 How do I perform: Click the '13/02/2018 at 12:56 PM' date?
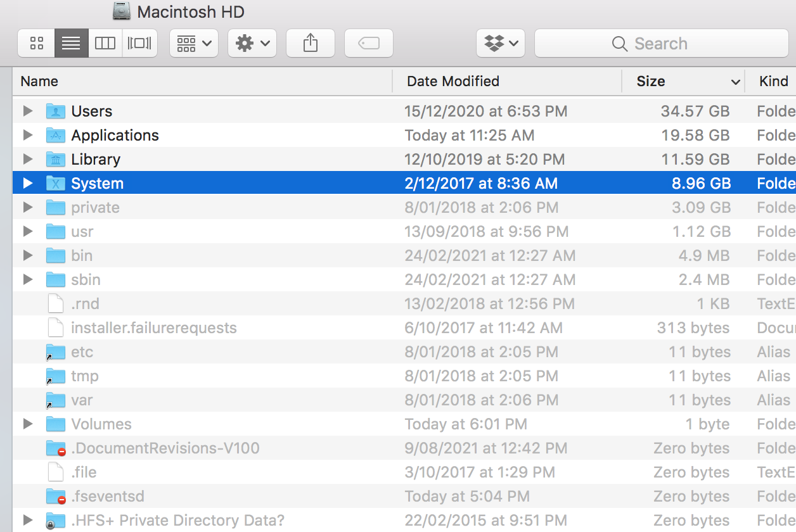click(489, 304)
